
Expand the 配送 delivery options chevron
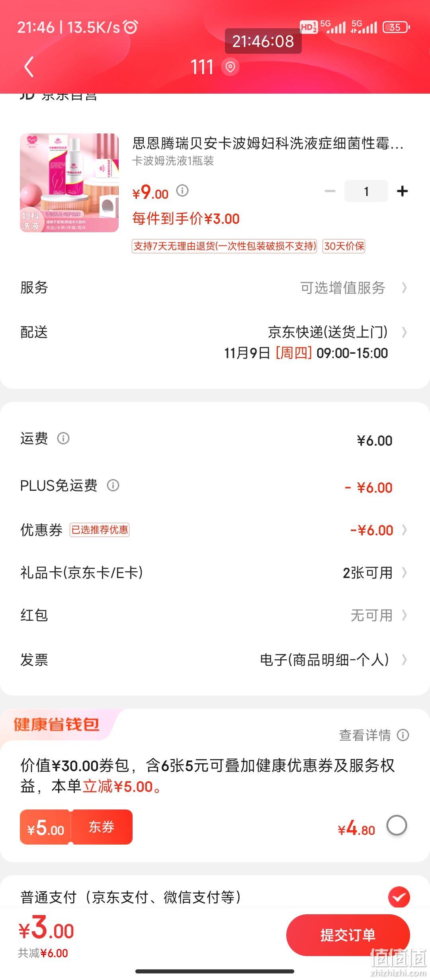coord(405,332)
